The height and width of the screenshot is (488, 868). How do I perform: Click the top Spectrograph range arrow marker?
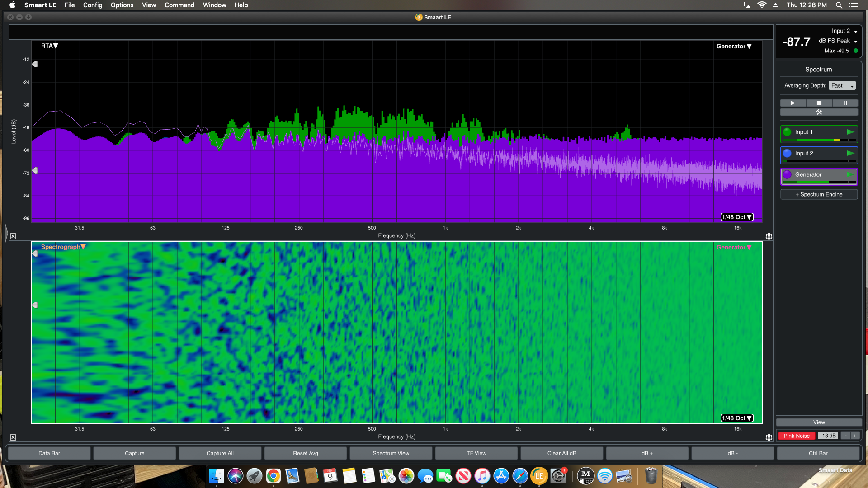[x=35, y=253]
